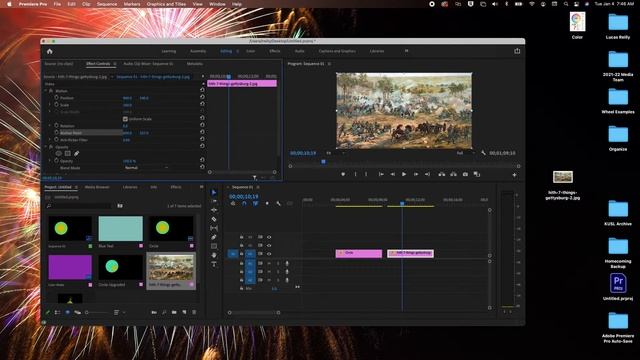Viewport: 640px width, 360px height.
Task: Toggle animation stopwatch for Position
Action: (57, 98)
